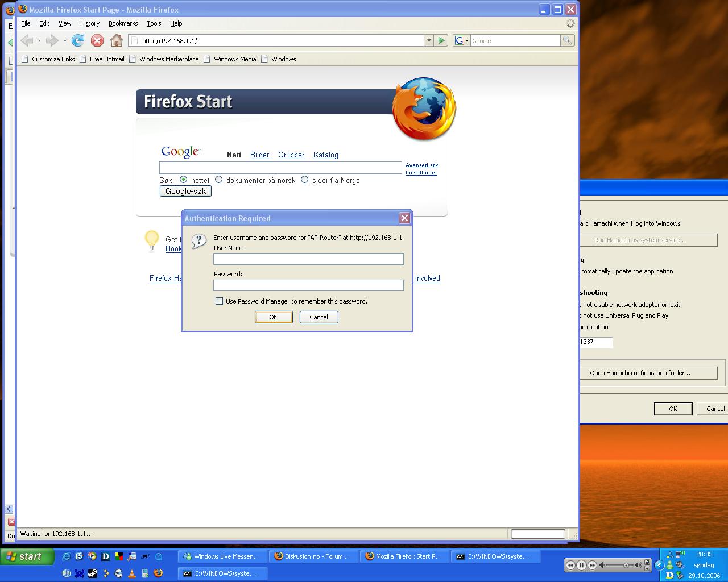
Task: Open the Steam quick launch icon
Action: 93,573
